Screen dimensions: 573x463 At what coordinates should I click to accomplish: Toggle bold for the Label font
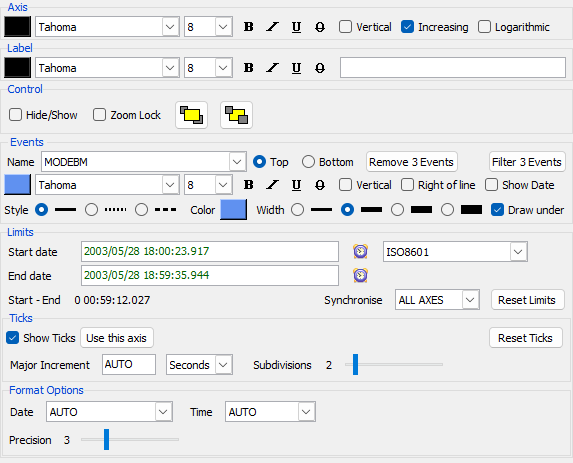coord(248,68)
